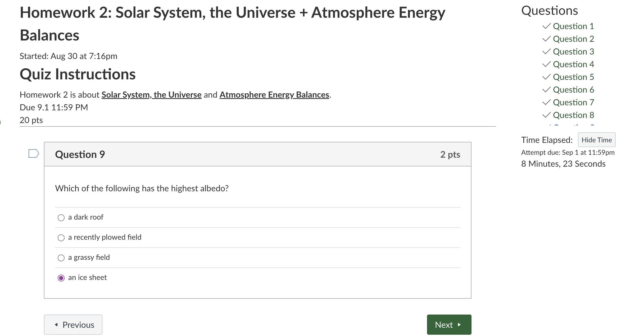Screen dimensions: 644x336
Task: Select the 'a dark roof' radio button
Action: pos(61,217)
